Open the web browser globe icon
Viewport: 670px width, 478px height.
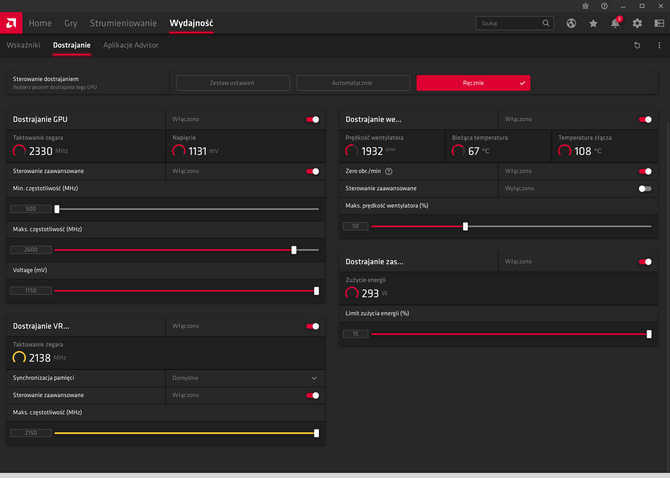click(x=571, y=23)
